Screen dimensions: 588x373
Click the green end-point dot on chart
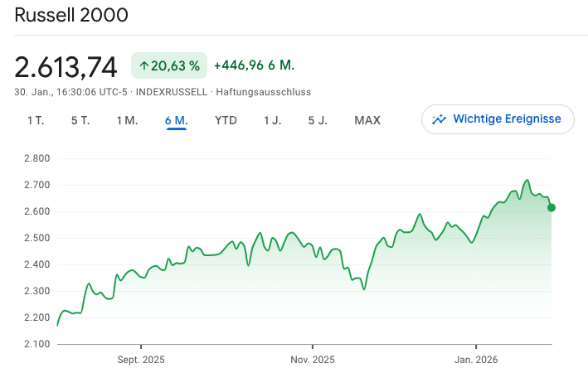coord(552,207)
